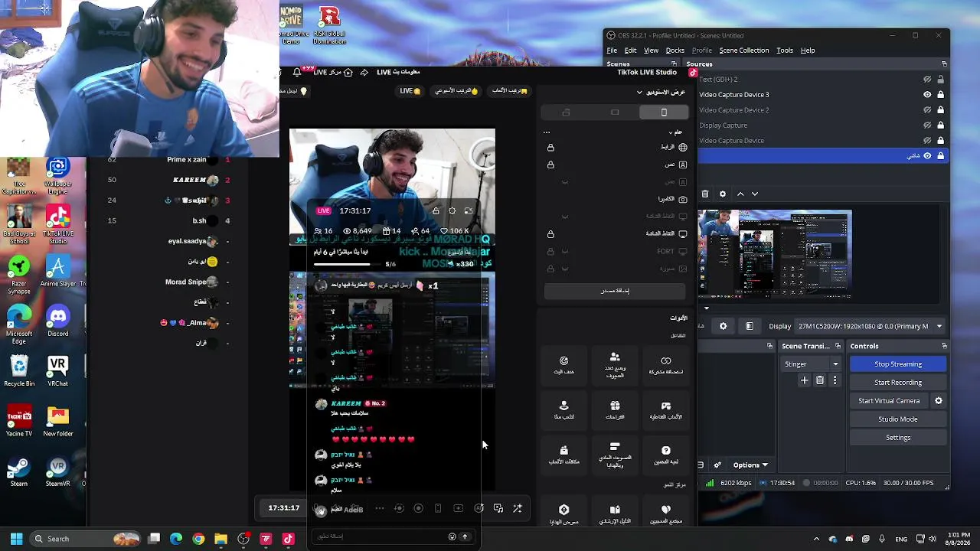Open source filters icon beside Display label
The height and width of the screenshot is (551, 980).
coord(750,326)
